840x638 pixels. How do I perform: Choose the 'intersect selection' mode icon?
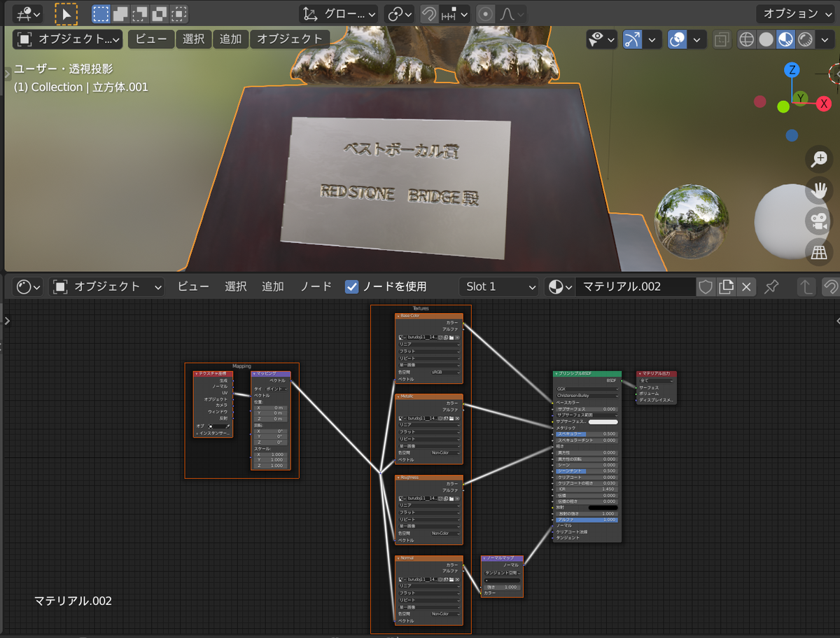pyautogui.click(x=180, y=13)
